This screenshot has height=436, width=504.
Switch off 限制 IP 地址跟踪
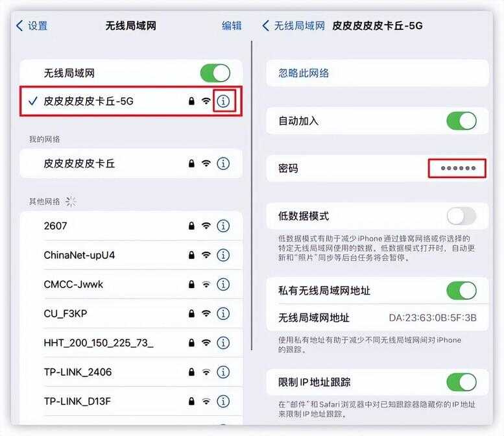click(x=461, y=382)
